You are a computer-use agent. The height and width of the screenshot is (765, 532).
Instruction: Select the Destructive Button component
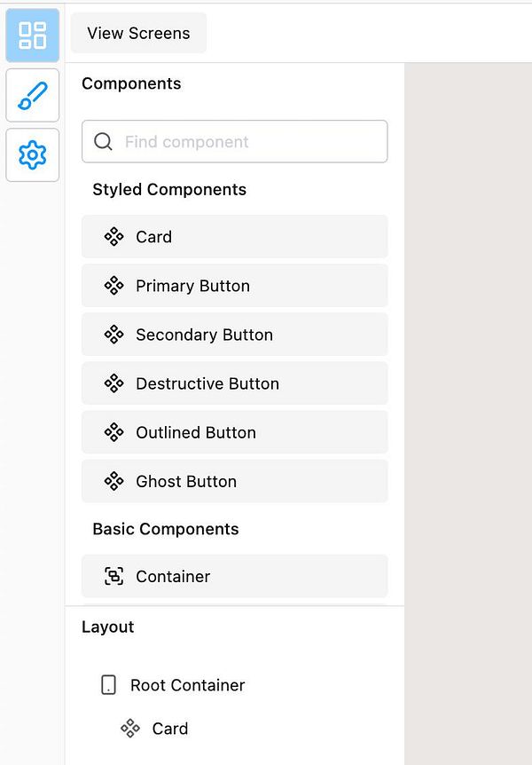pos(235,383)
